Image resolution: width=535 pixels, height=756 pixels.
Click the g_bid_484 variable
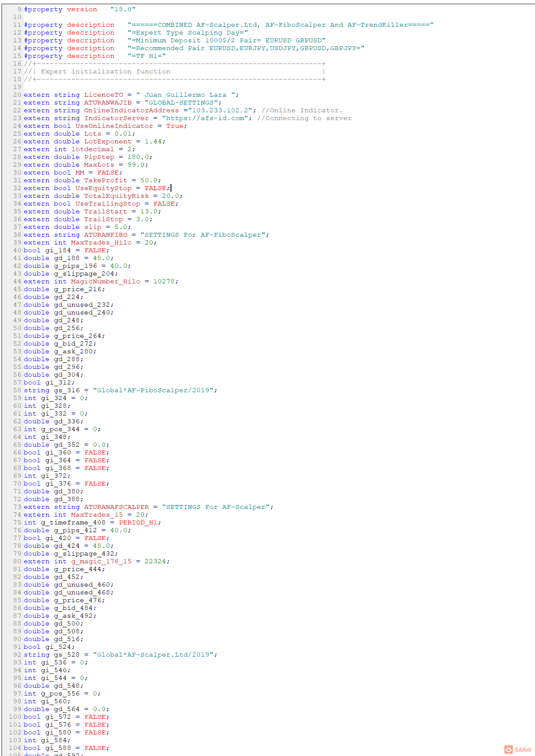click(x=73, y=608)
